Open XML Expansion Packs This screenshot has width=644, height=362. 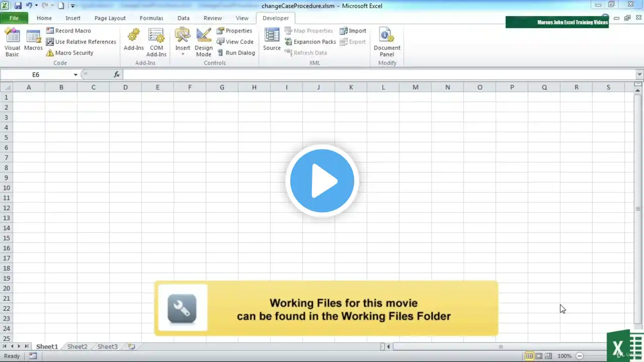tap(310, 42)
